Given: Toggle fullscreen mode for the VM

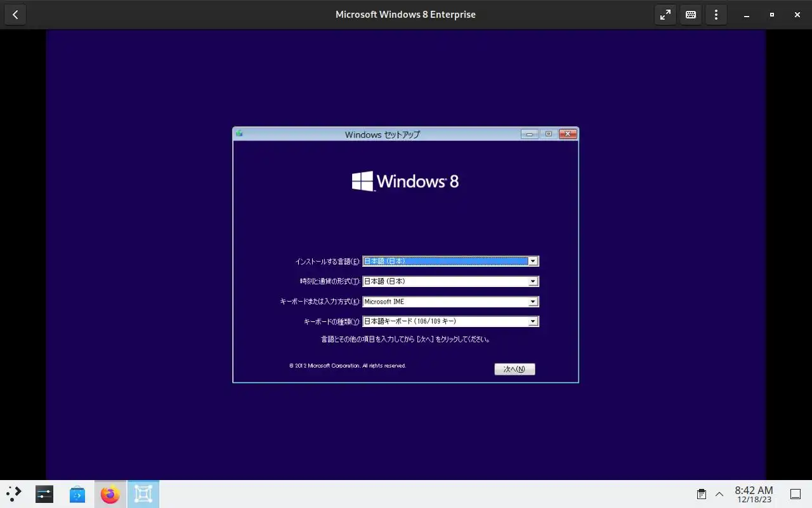Looking at the screenshot, I should point(665,15).
